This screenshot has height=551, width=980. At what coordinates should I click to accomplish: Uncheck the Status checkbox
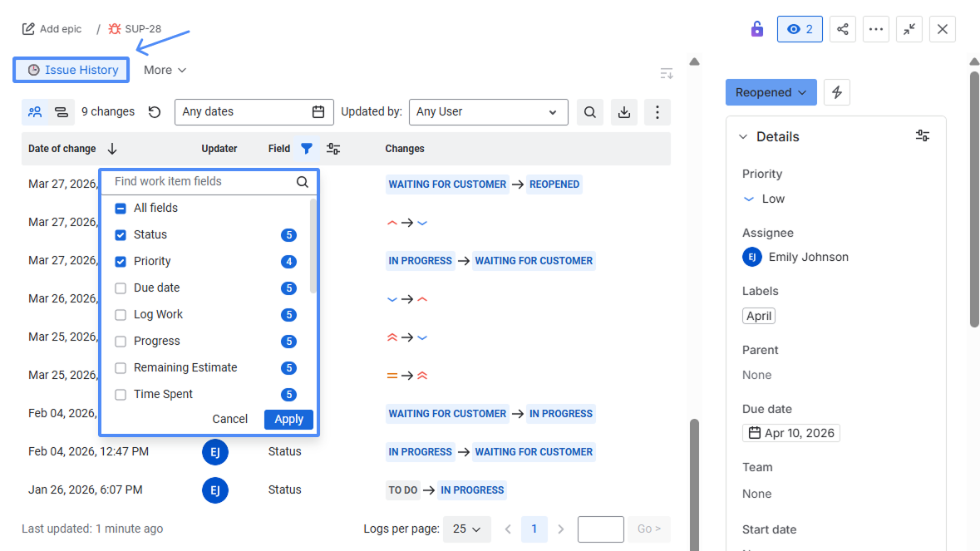coord(121,235)
